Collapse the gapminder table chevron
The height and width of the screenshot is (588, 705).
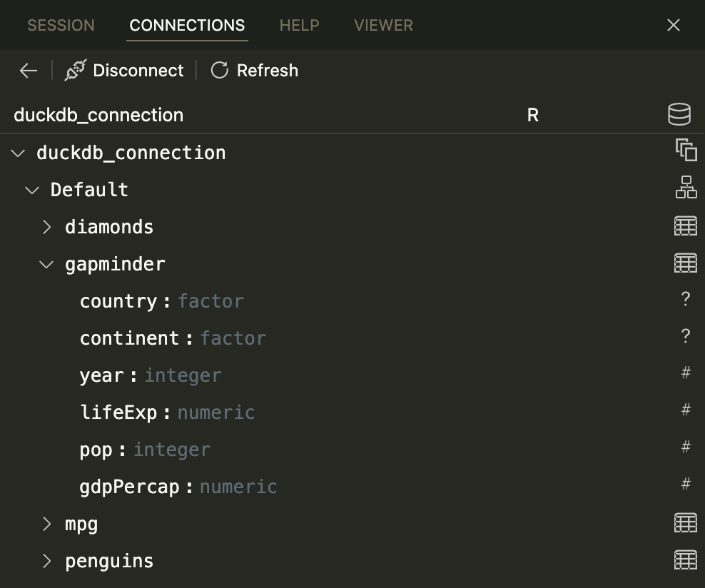click(x=47, y=264)
